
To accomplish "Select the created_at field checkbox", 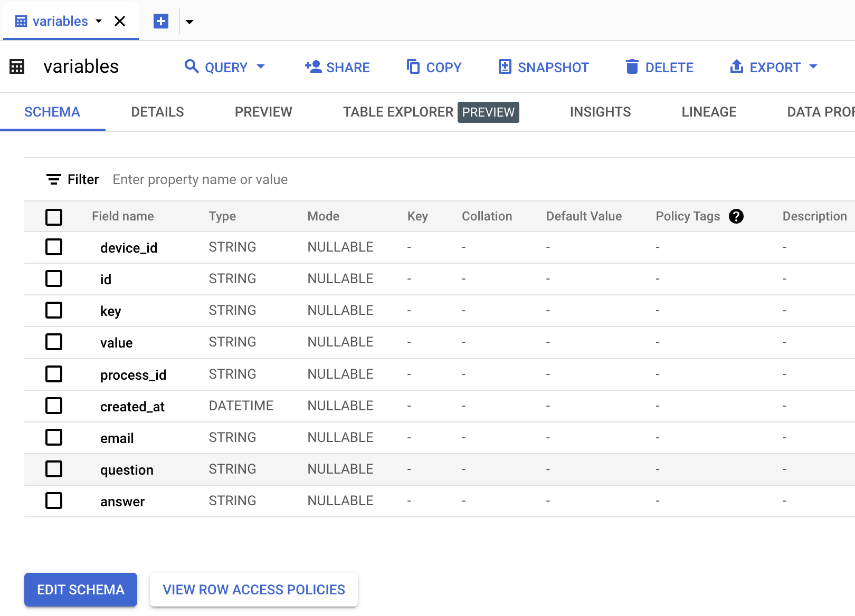I will pyautogui.click(x=54, y=406).
